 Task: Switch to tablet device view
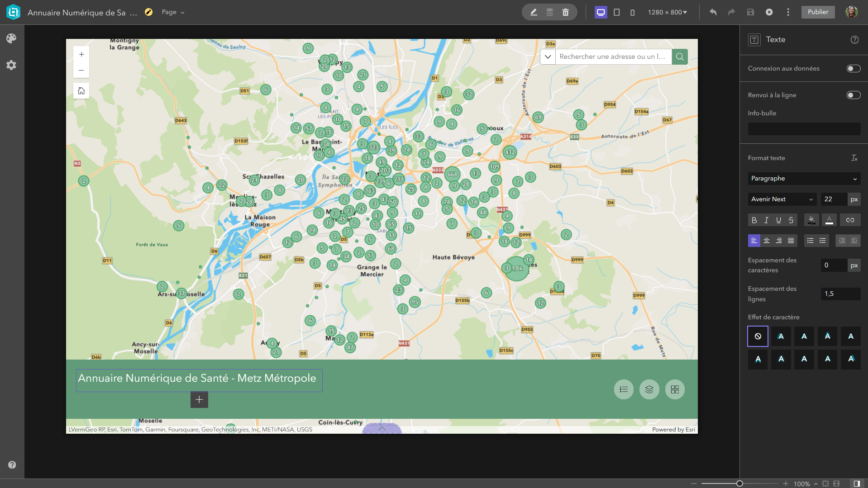click(616, 12)
